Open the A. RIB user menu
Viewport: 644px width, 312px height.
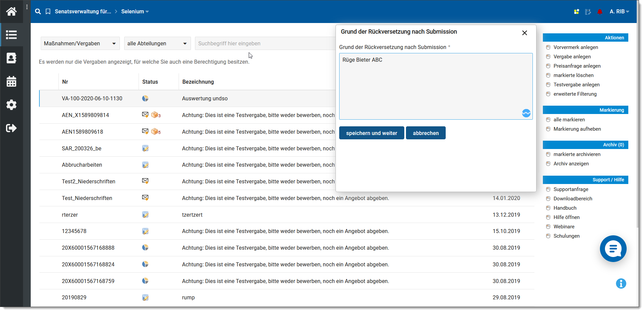click(x=619, y=12)
